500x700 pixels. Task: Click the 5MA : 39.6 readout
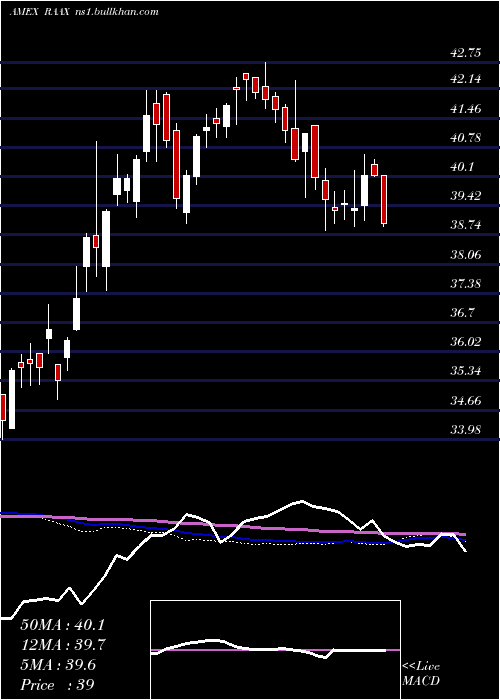point(58,665)
